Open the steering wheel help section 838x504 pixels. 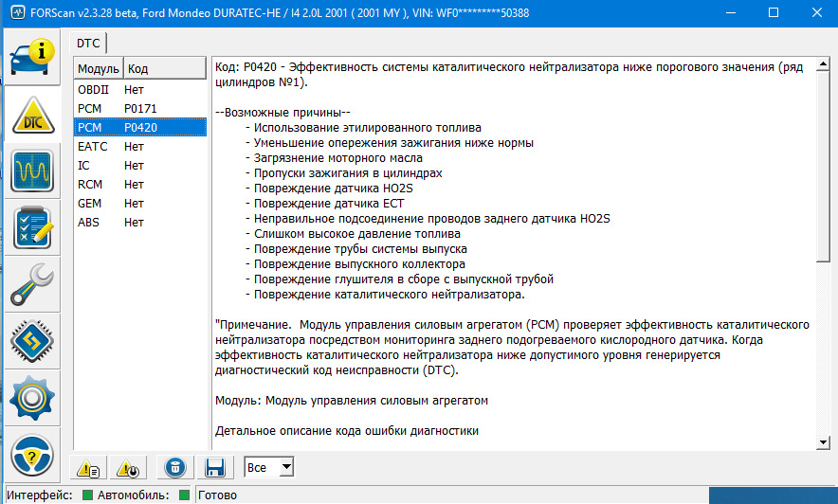click(x=32, y=456)
